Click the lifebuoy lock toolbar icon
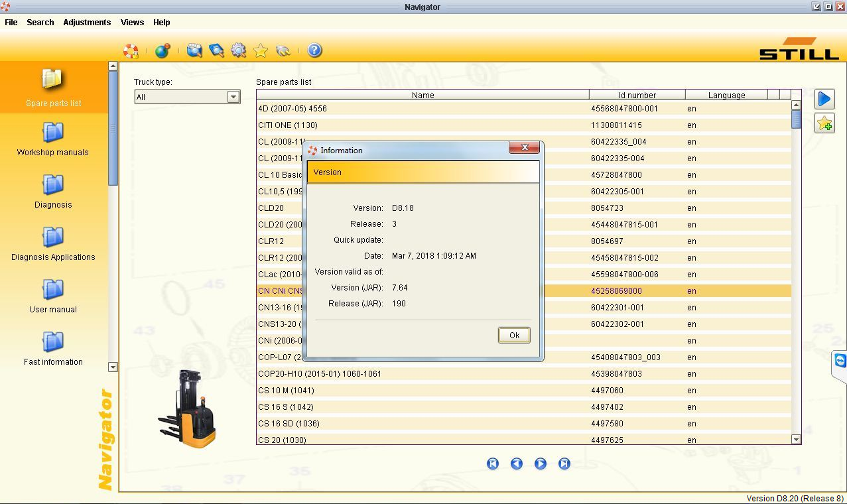 click(131, 50)
